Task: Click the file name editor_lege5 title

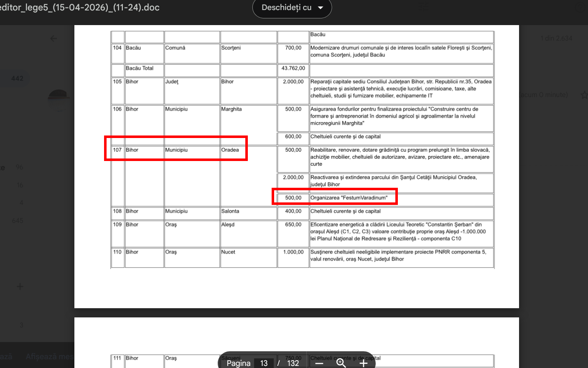Action: tap(79, 8)
